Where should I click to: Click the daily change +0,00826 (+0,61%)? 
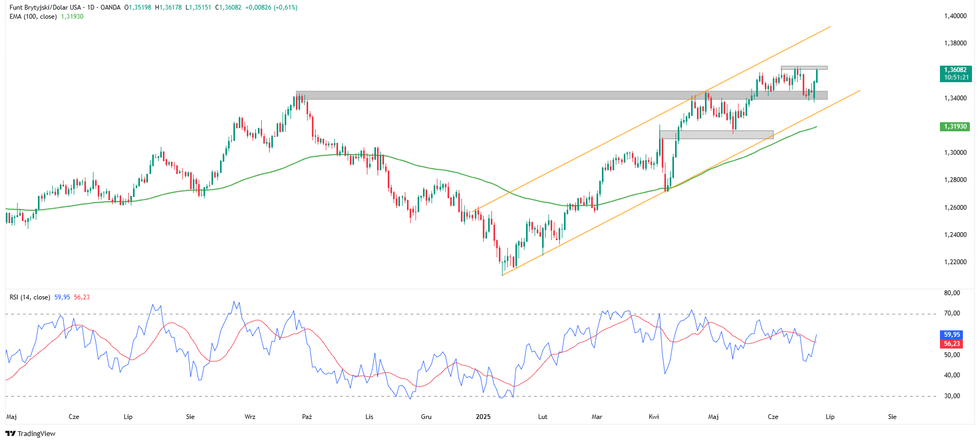[x=271, y=7]
